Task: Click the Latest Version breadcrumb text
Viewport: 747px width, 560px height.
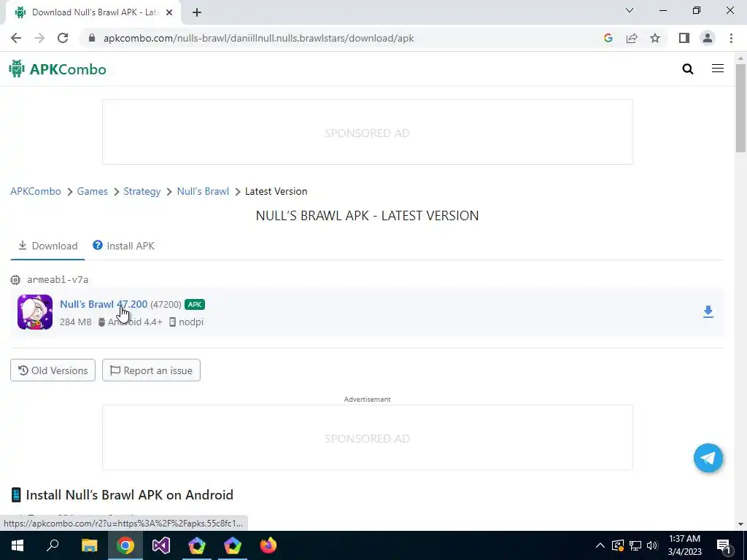Action: coord(276,192)
